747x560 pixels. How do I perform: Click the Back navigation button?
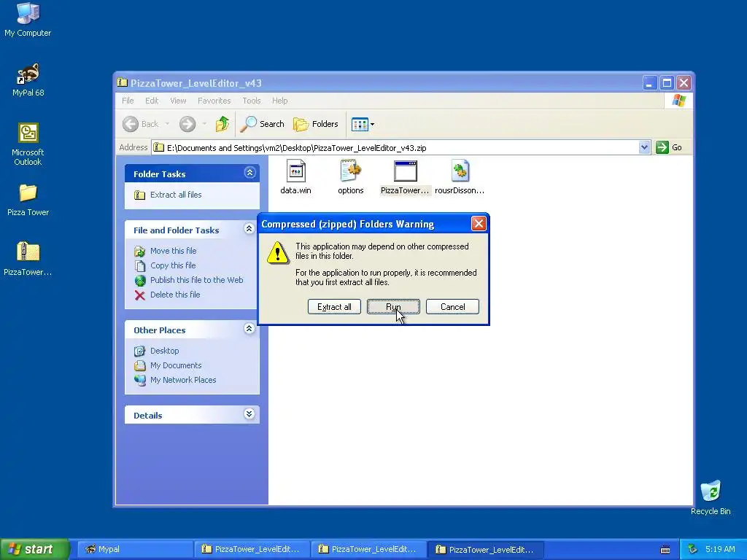(141, 124)
